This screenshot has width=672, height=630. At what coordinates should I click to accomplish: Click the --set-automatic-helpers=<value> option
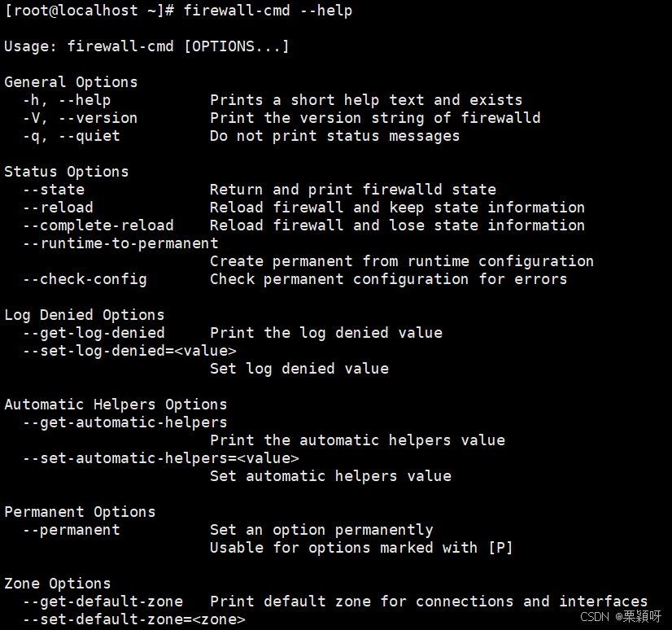tap(161, 458)
